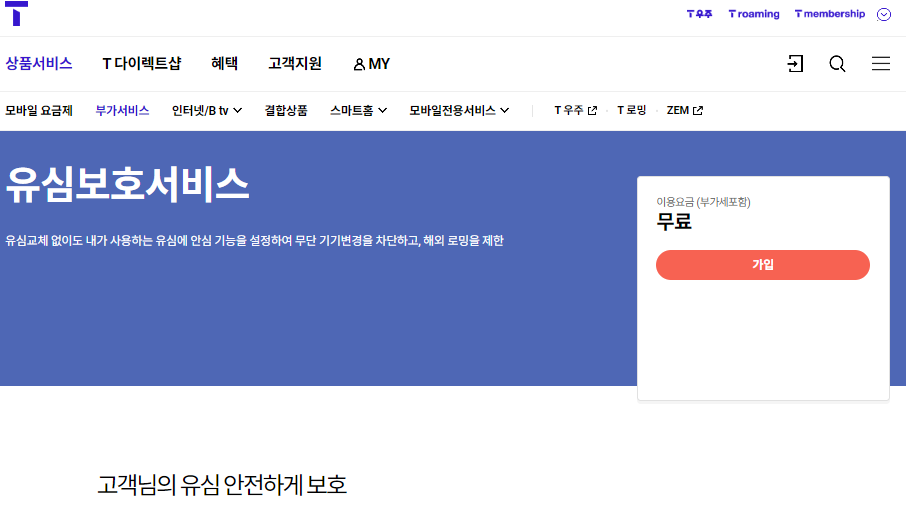This screenshot has width=906, height=505.
Task: Expand the 모바일전용서비스 dropdown
Action: (459, 110)
